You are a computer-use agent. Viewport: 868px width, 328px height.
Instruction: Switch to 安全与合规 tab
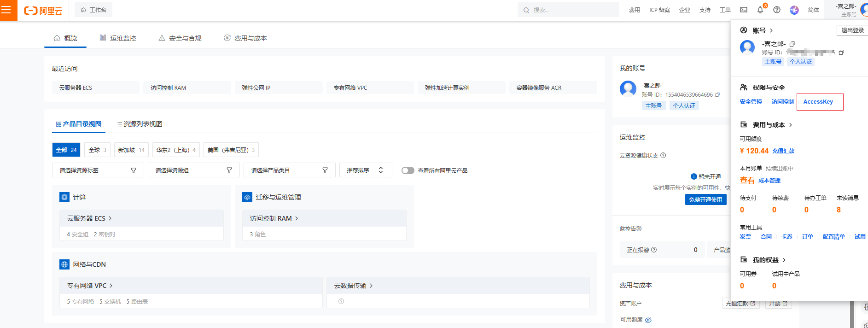pos(180,38)
